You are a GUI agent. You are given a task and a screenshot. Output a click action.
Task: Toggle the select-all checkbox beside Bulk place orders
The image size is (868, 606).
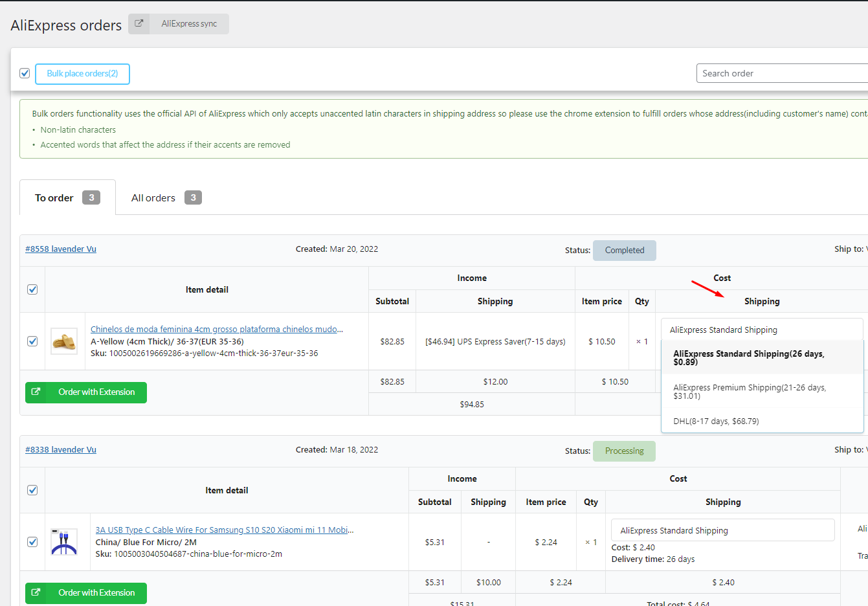pyautogui.click(x=25, y=73)
